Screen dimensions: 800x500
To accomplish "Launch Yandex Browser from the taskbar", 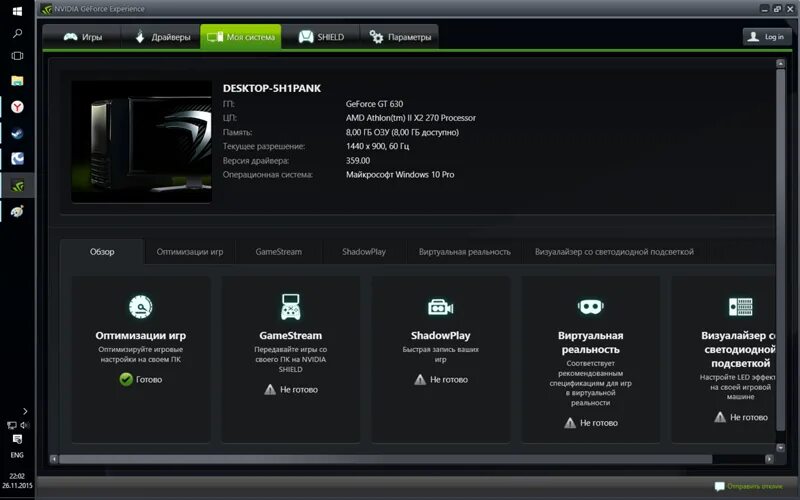I will [x=17, y=107].
